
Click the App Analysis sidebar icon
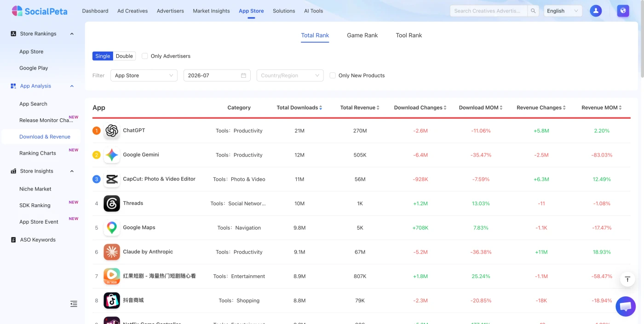(x=13, y=86)
